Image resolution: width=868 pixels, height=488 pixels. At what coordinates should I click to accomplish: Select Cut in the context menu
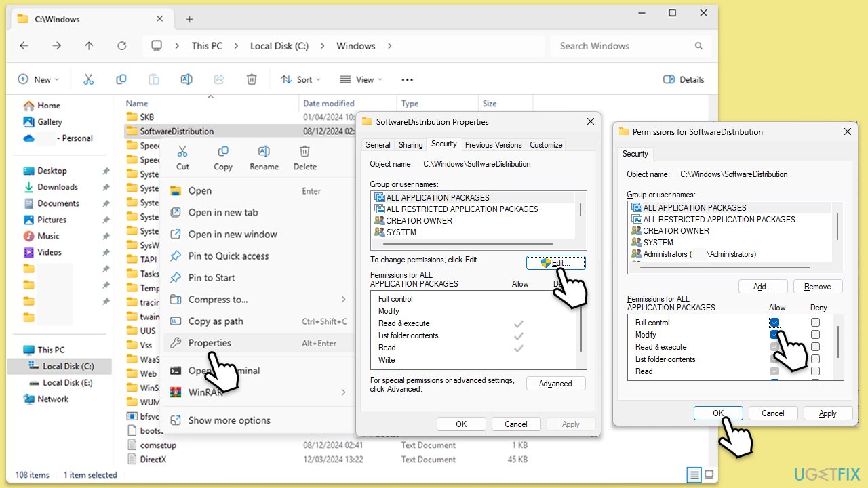182,158
